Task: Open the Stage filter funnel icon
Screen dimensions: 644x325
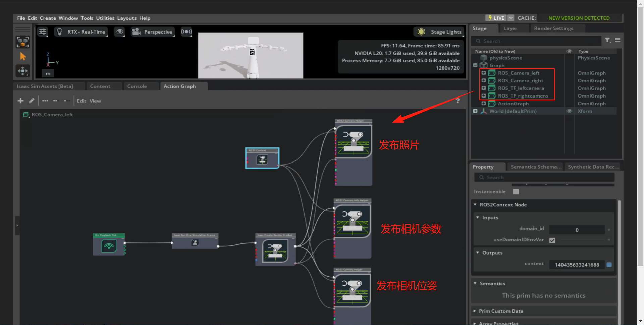Action: 608,40
